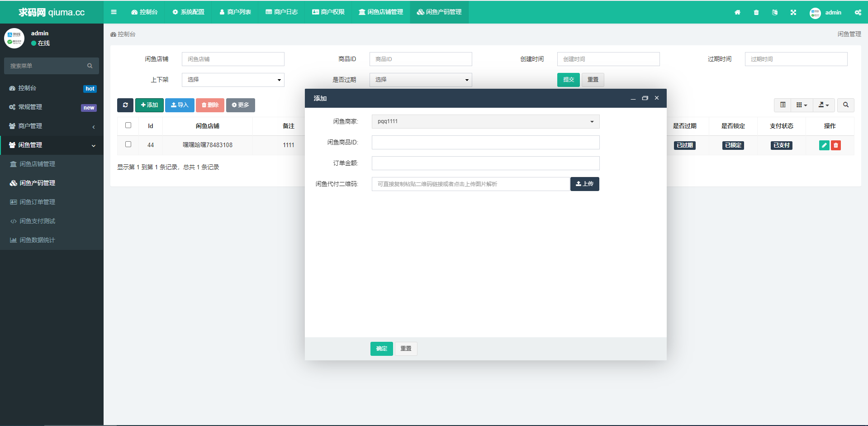Confirm the dialog with 确定 button
The width and height of the screenshot is (868, 426).
tap(382, 349)
